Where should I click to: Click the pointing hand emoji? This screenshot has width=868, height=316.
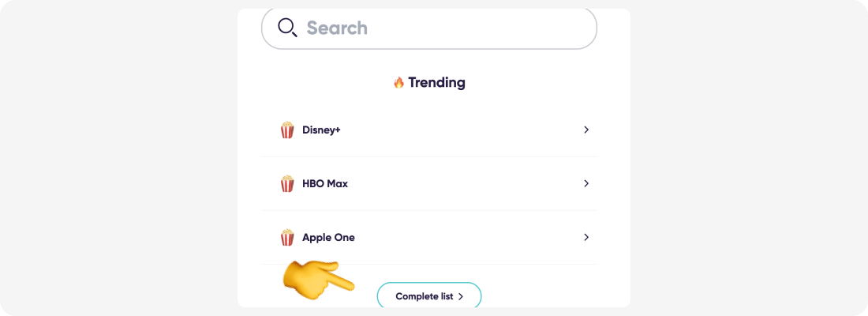click(318, 280)
